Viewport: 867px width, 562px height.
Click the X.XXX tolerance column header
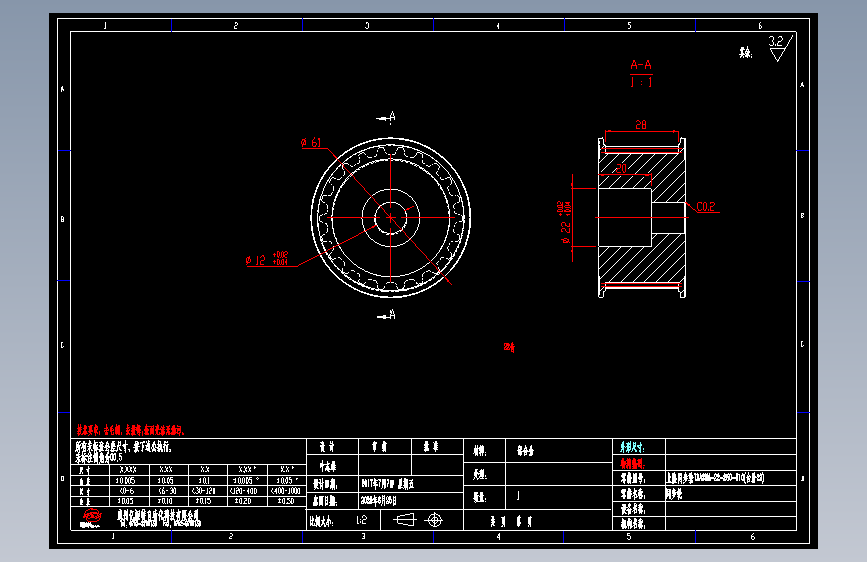[x=128, y=470]
